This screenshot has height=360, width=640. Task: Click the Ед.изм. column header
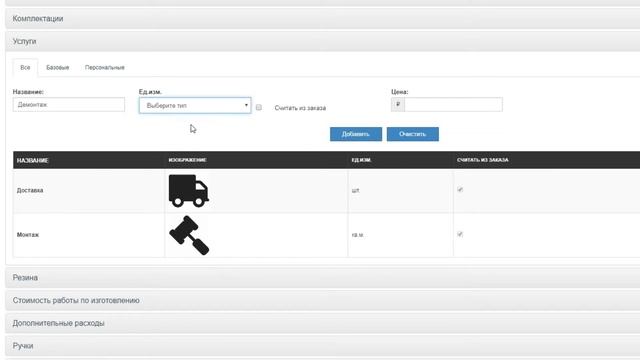361,160
